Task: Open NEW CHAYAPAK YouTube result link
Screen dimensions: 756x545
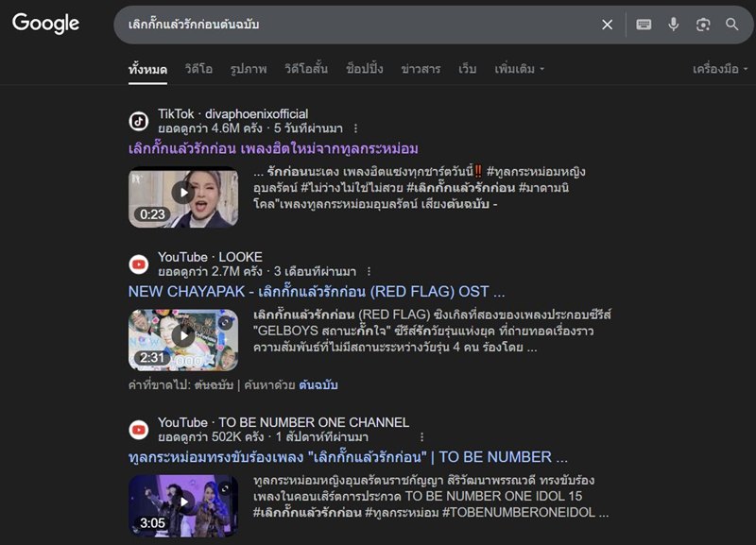Action: pos(317,292)
